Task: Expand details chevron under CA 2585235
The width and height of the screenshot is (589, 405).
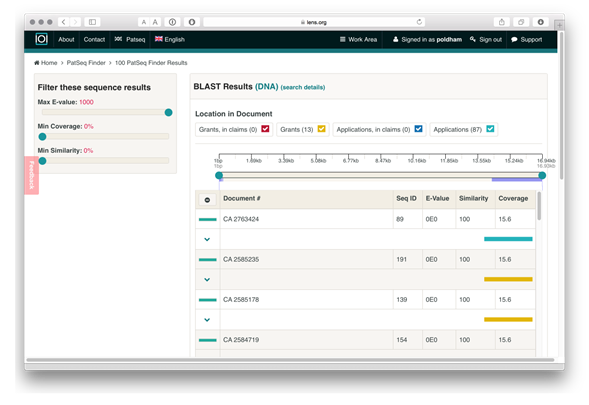Action: (207, 280)
